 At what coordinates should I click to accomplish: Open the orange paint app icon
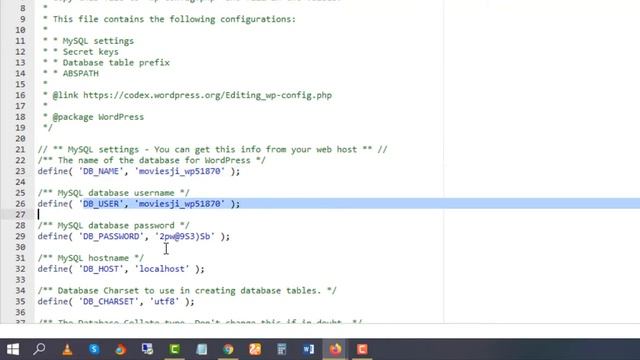255,349
